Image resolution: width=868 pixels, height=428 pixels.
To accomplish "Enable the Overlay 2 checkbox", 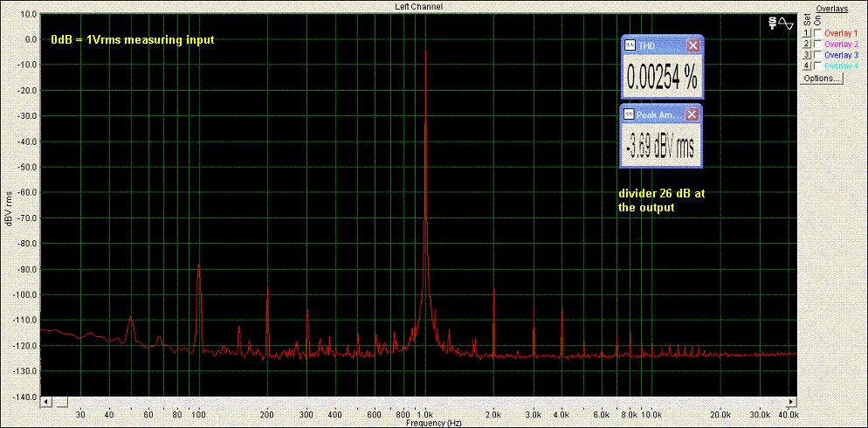I will pyautogui.click(x=817, y=44).
